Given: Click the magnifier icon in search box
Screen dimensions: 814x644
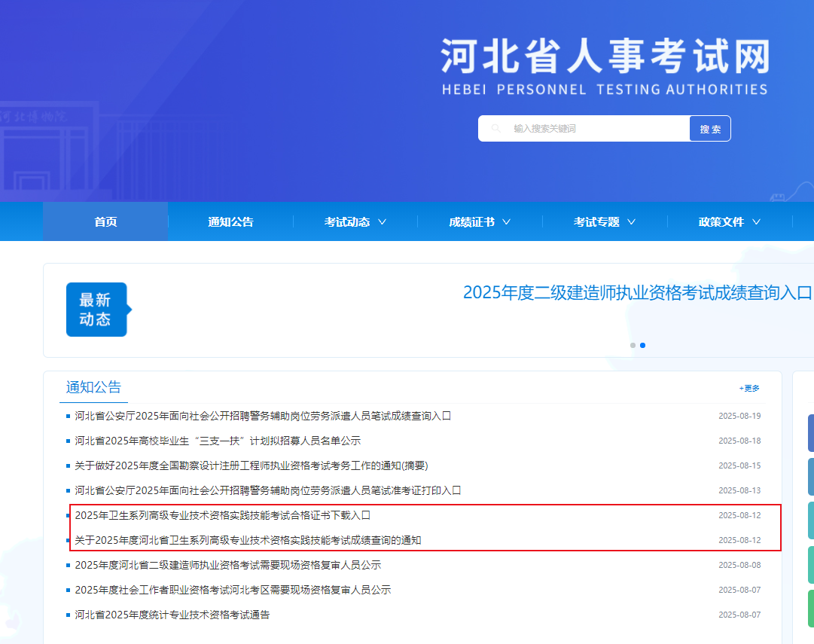Looking at the screenshot, I should pyautogui.click(x=495, y=129).
